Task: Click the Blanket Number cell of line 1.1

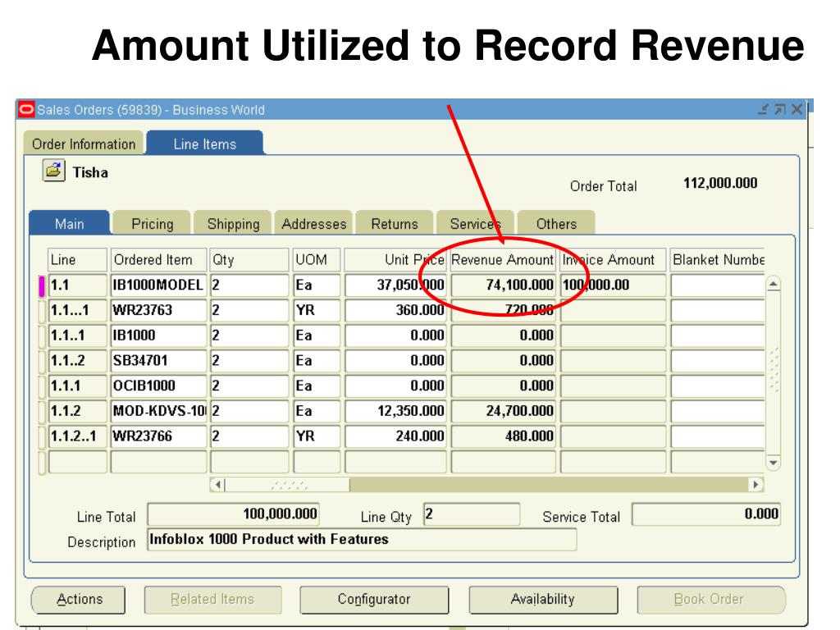Action: coord(717,285)
